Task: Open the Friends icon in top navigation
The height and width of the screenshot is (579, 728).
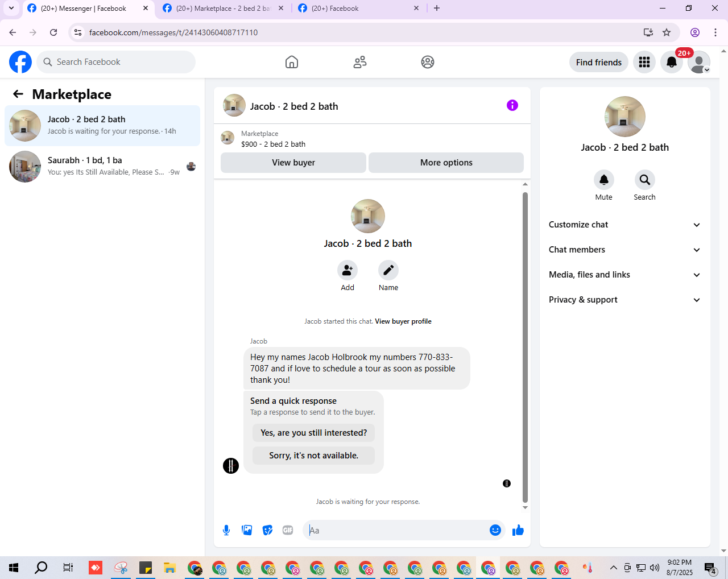Action: (x=360, y=62)
